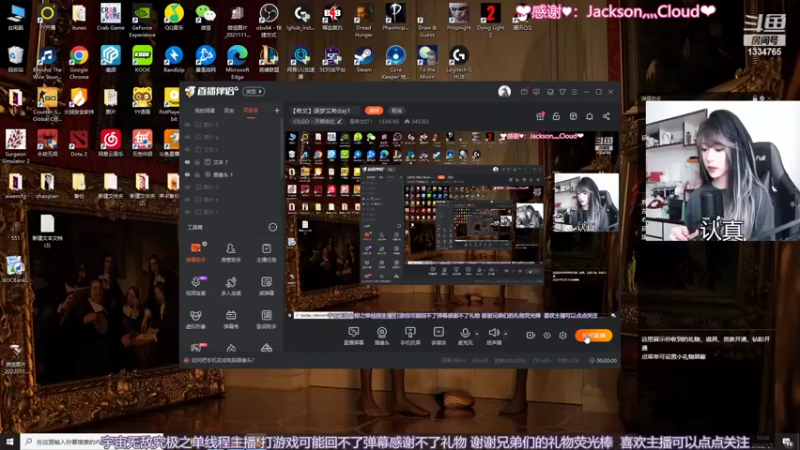Open the 歌词助手 tool

[x=266, y=319]
